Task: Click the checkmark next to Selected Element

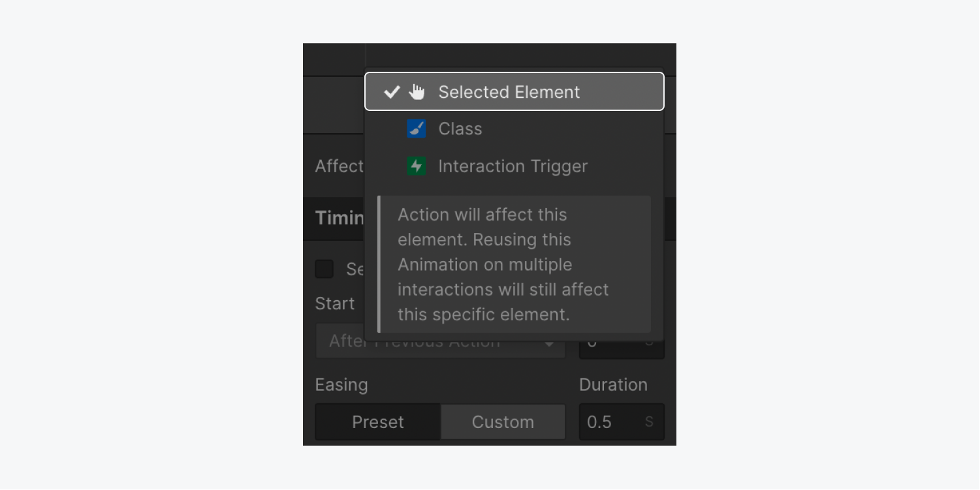Action: tap(392, 91)
